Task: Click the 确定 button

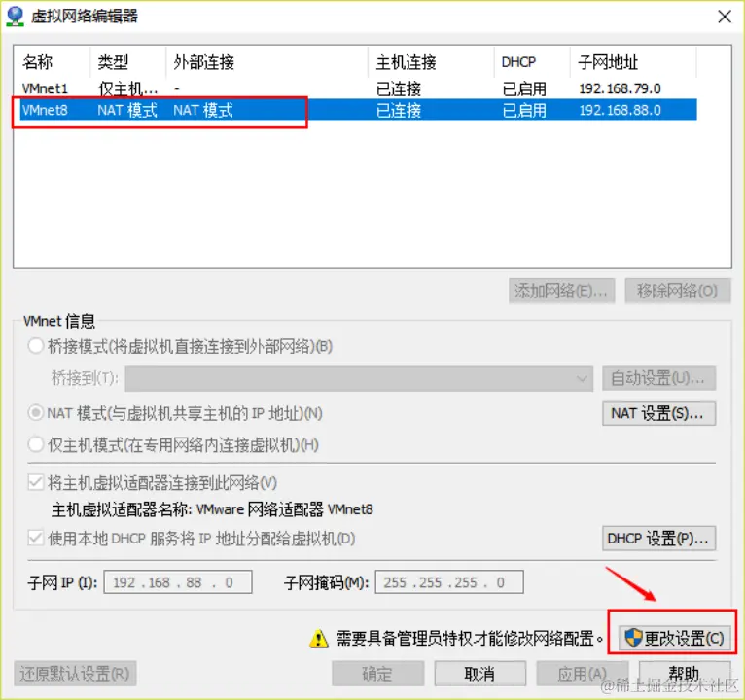Action: (377, 674)
